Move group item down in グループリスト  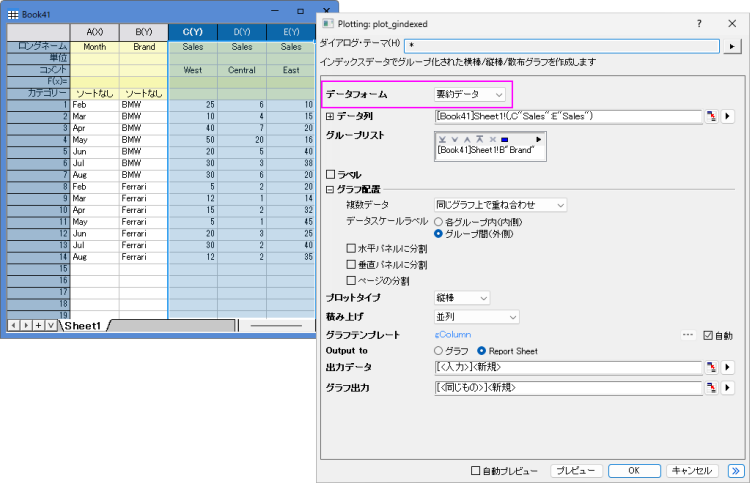click(454, 140)
